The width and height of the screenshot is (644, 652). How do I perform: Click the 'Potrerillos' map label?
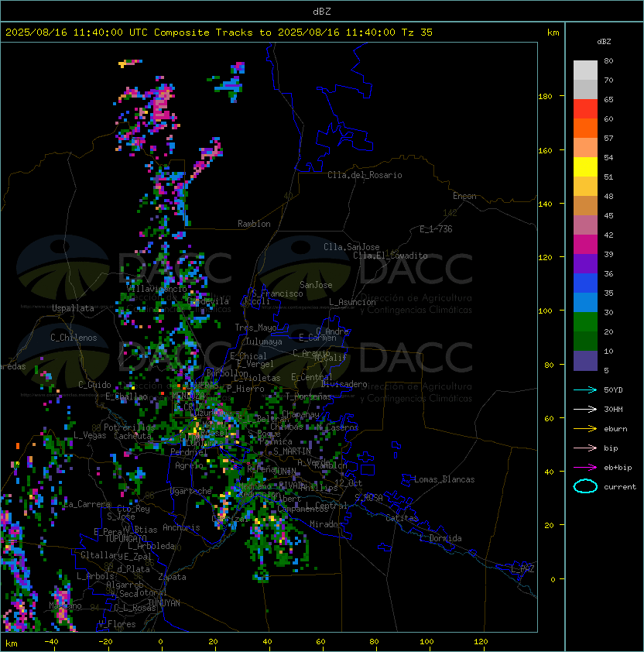point(129,427)
